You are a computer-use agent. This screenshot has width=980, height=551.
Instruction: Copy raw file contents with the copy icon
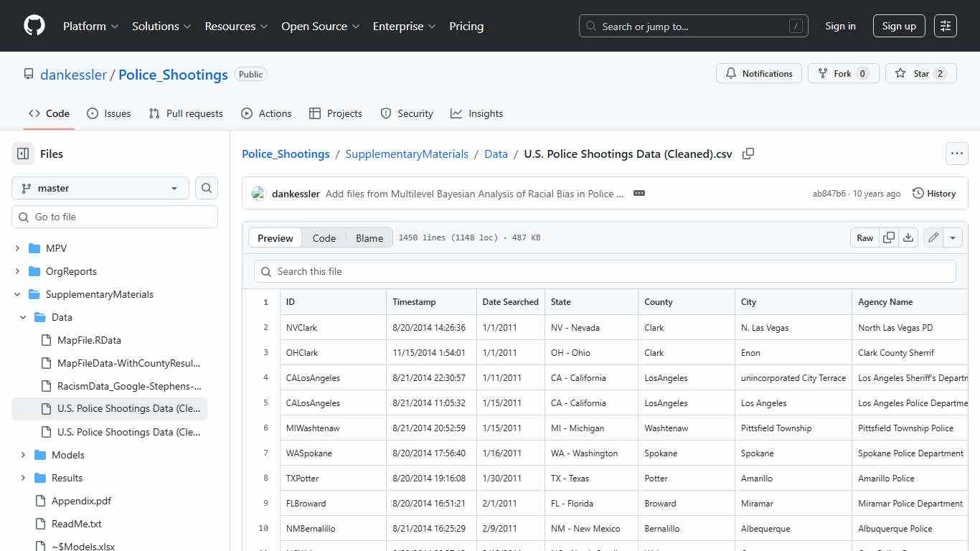889,237
